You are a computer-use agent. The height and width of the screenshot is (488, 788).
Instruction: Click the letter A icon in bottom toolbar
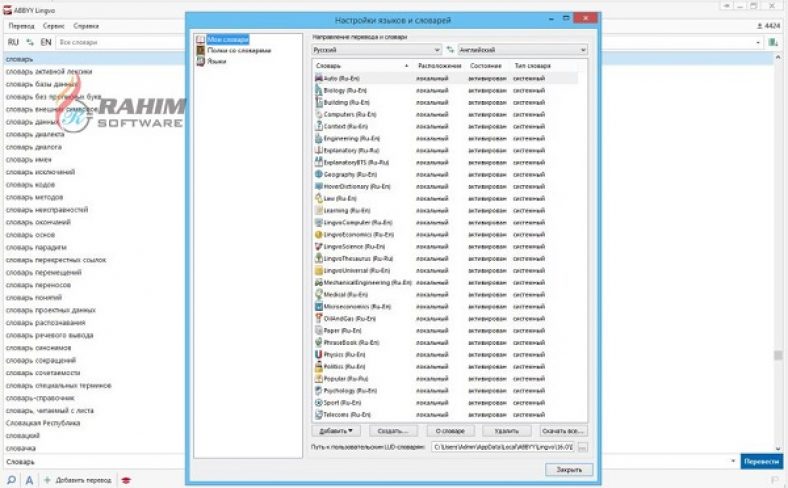(x=29, y=480)
